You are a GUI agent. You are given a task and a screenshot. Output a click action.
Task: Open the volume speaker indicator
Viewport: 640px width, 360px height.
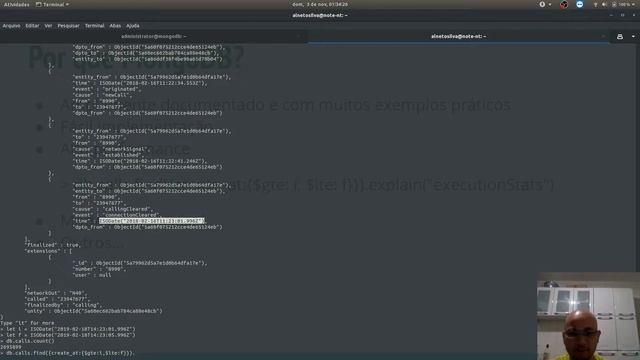604,4
